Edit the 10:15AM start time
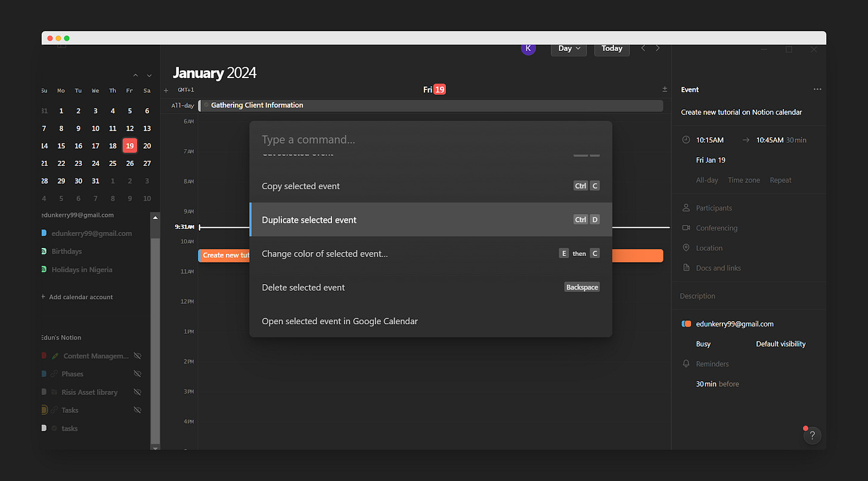The image size is (868, 481). coord(709,140)
